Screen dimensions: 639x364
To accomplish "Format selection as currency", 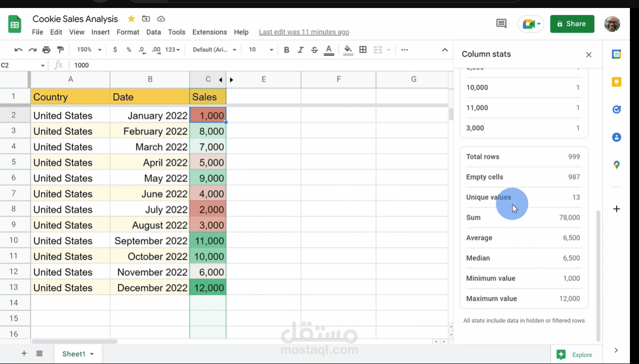I will (114, 49).
